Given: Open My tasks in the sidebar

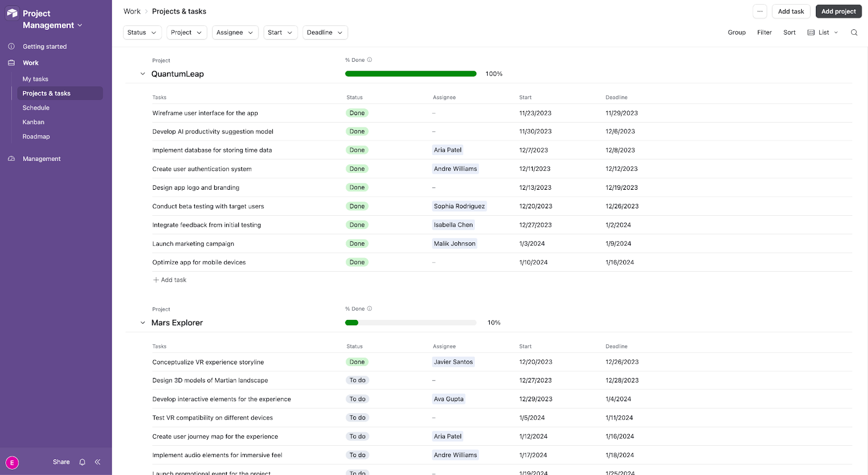Looking at the screenshot, I should pos(35,79).
